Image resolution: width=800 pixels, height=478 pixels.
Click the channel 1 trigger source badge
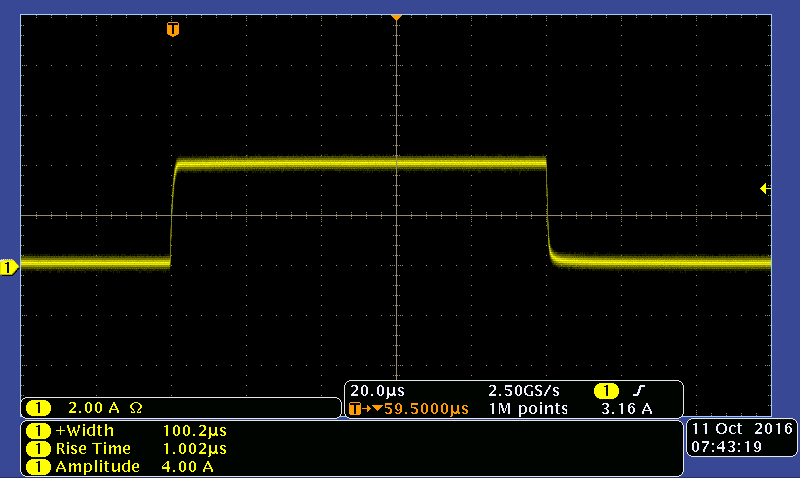[x=606, y=390]
